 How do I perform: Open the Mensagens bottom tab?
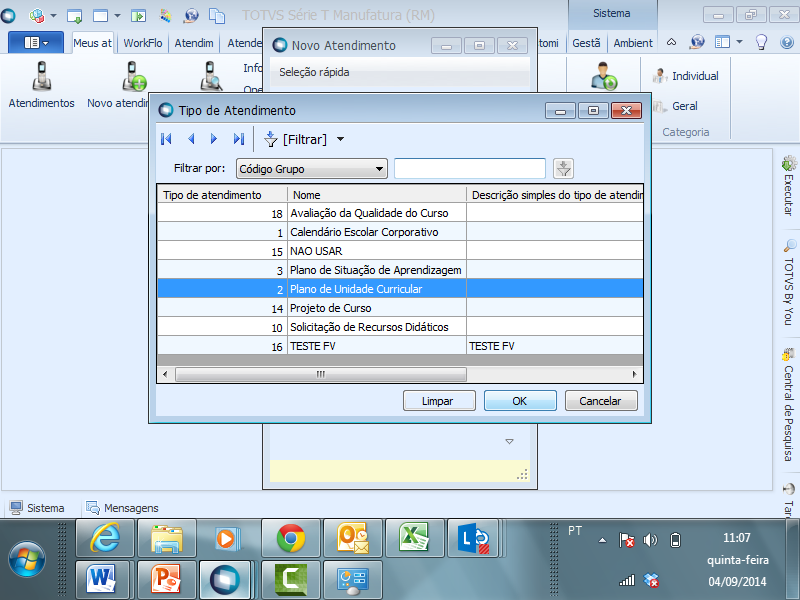[122, 508]
